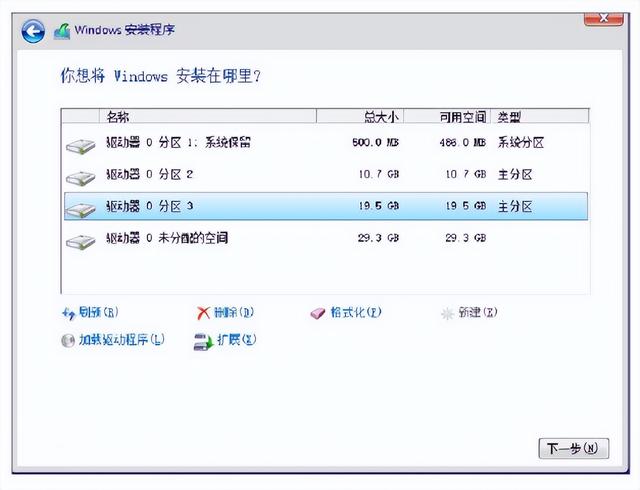Click the pink eraser 格式化 icon
The width and height of the screenshot is (640, 490).
[x=318, y=314]
